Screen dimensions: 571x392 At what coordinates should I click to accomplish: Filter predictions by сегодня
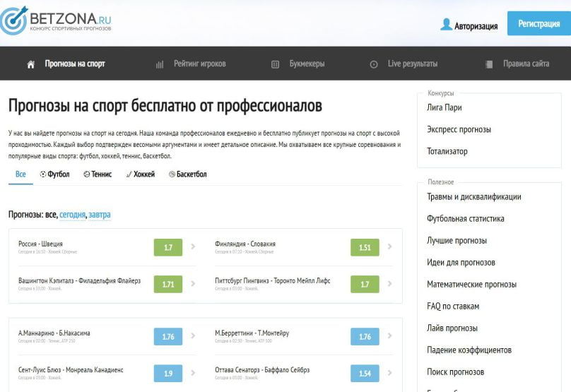(x=73, y=215)
